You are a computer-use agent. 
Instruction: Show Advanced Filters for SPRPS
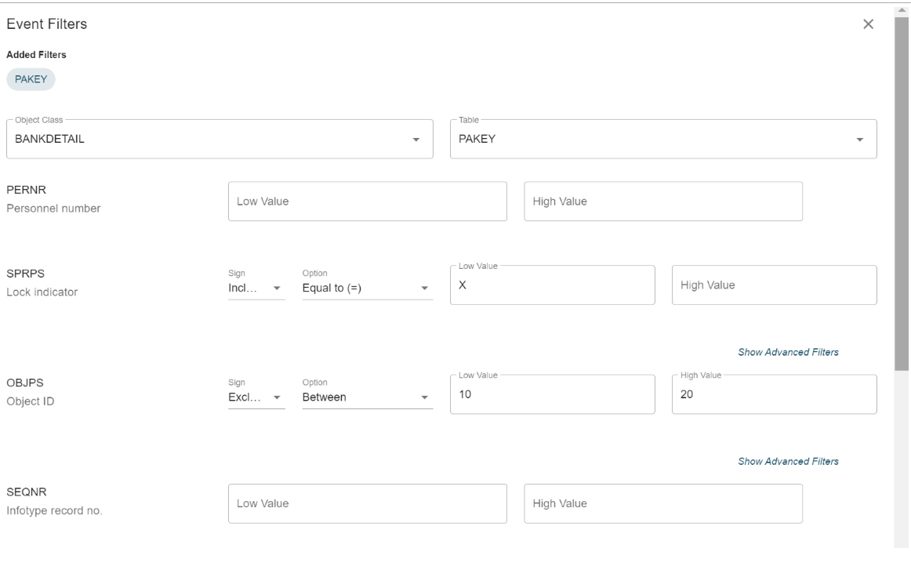788,353
